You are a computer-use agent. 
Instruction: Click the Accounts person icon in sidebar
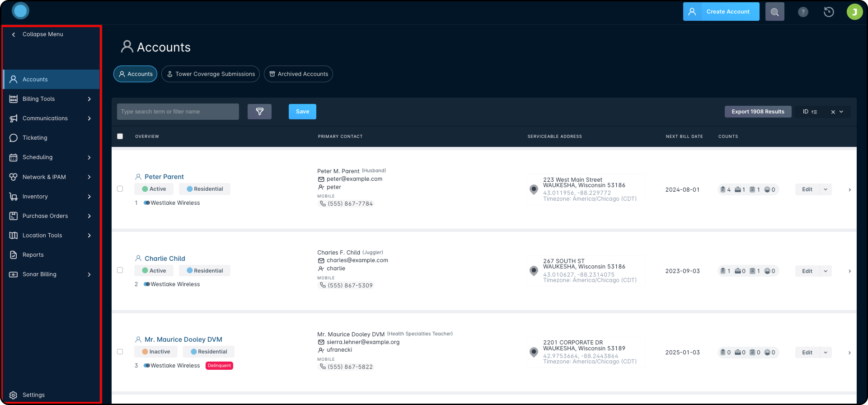[x=14, y=80]
